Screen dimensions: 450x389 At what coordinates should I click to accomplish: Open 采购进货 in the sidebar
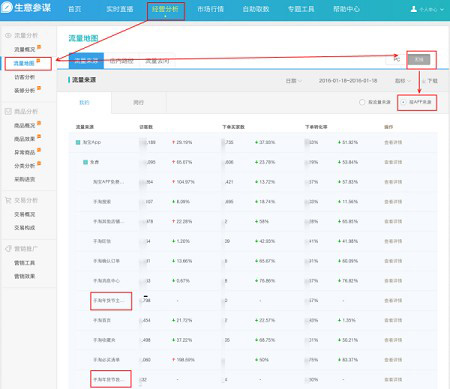click(x=24, y=179)
